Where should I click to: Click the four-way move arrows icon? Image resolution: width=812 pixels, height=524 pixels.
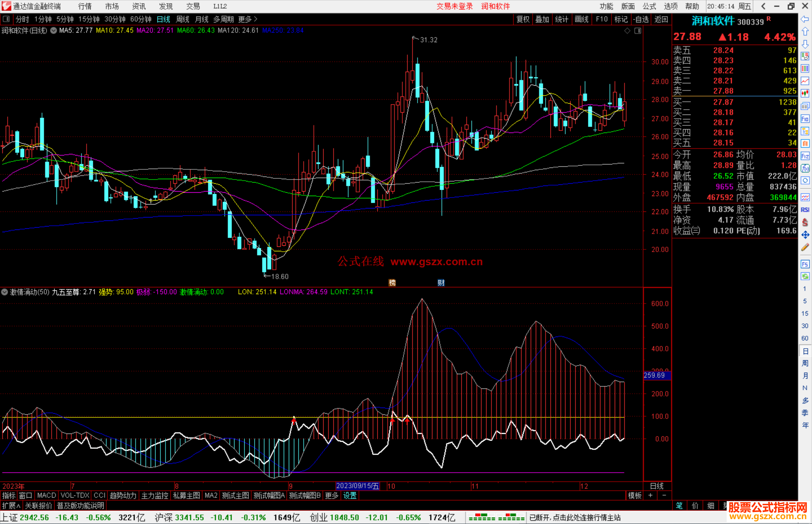pyautogui.click(x=805, y=235)
